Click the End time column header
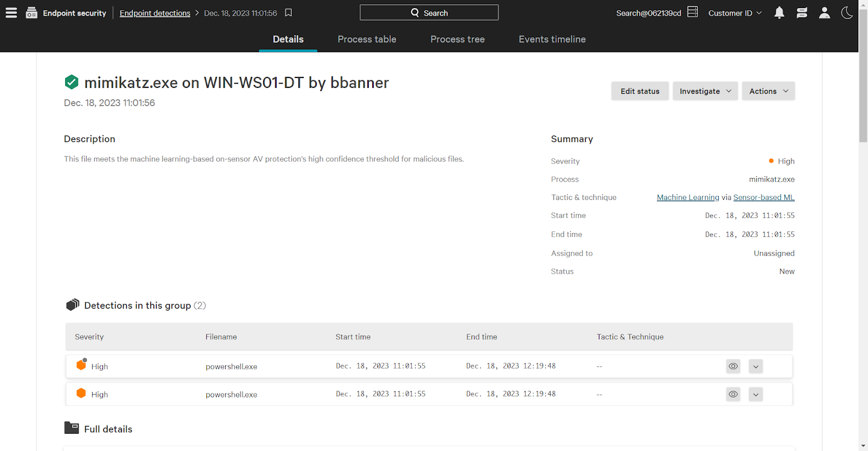868x451 pixels. click(x=481, y=337)
